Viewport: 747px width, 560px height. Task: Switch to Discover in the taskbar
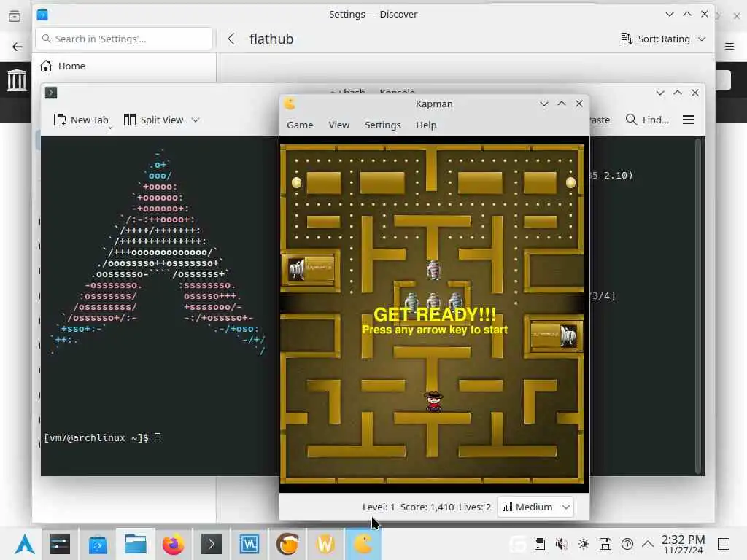[x=98, y=544]
